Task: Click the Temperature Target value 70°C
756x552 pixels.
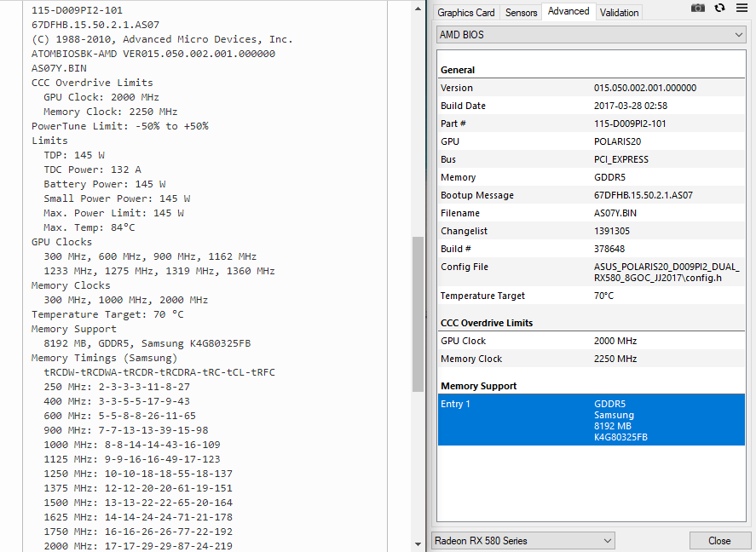Action: pyautogui.click(x=603, y=296)
